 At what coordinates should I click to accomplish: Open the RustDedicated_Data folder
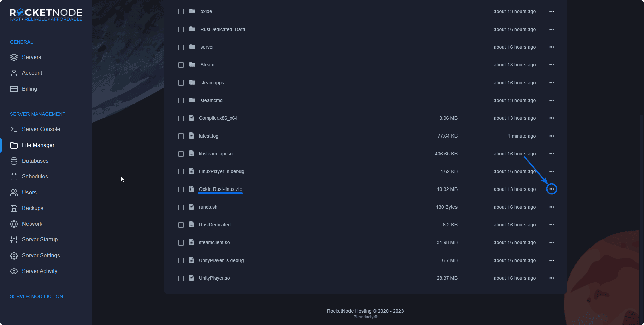click(x=222, y=29)
